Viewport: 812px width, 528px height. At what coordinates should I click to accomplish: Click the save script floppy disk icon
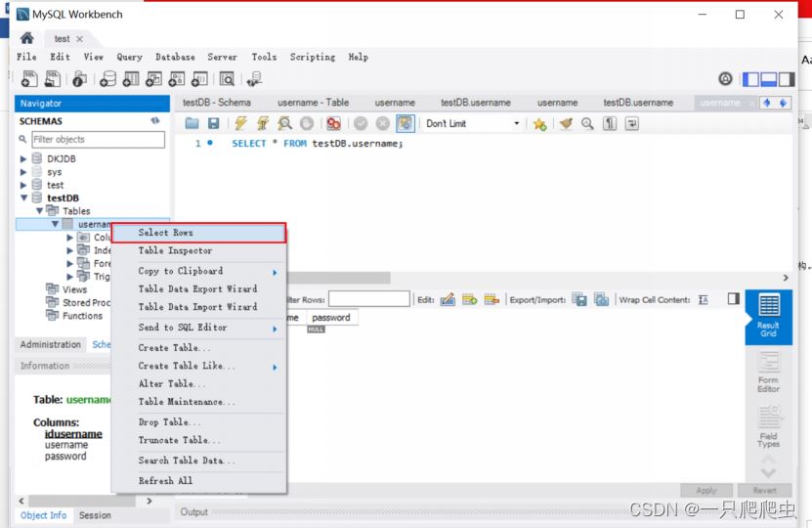click(x=213, y=124)
